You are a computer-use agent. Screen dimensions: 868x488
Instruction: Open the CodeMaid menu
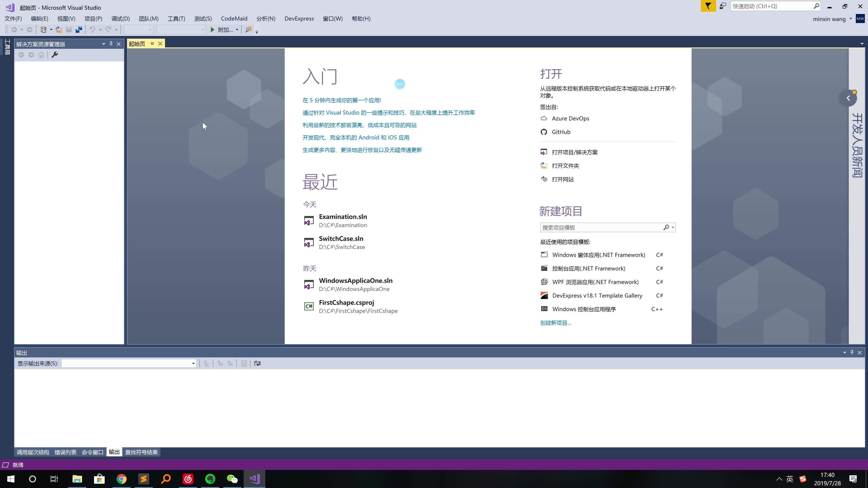click(x=234, y=19)
